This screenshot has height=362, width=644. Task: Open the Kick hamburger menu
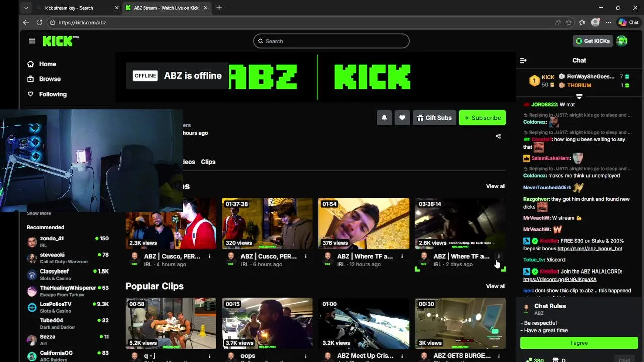click(32, 41)
